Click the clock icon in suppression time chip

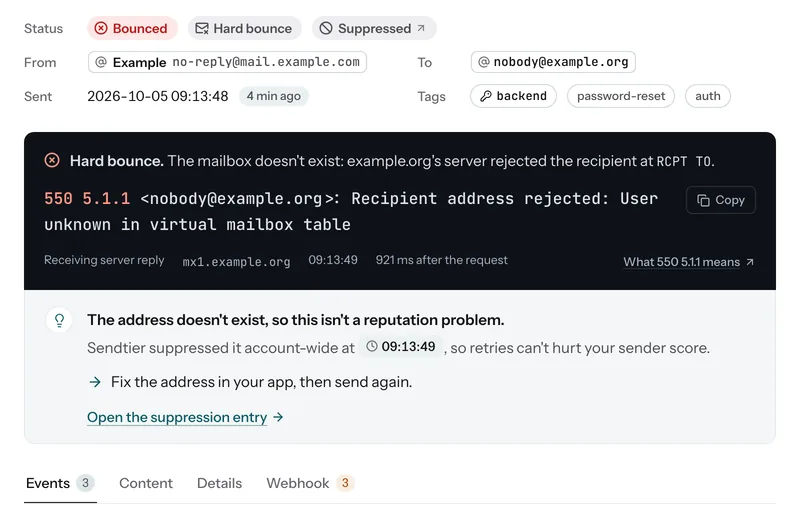coord(372,347)
